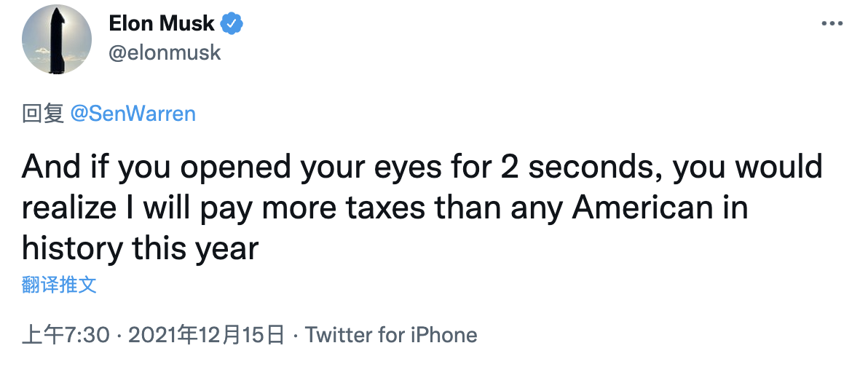The height and width of the screenshot is (367, 868).
Task: Click 翻译推文 to translate the tweet
Action: click(59, 284)
